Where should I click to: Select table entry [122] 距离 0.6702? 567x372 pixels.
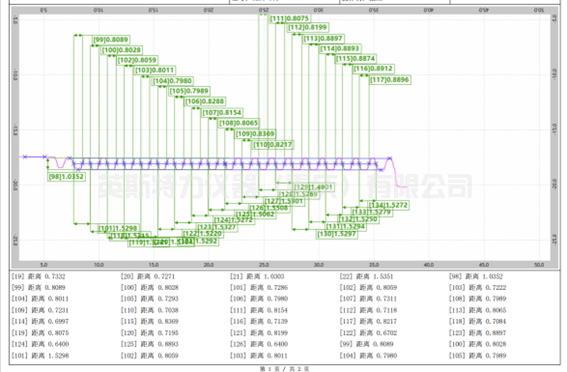pos(368,333)
